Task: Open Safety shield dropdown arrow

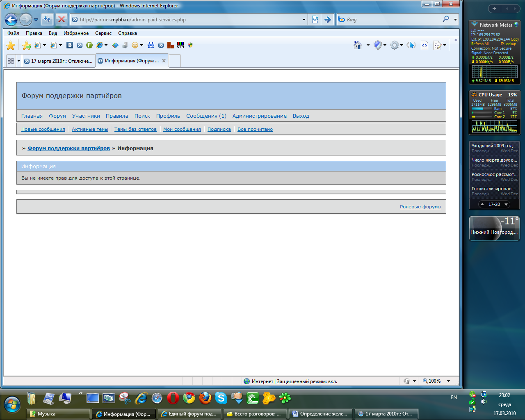Action: point(385,45)
